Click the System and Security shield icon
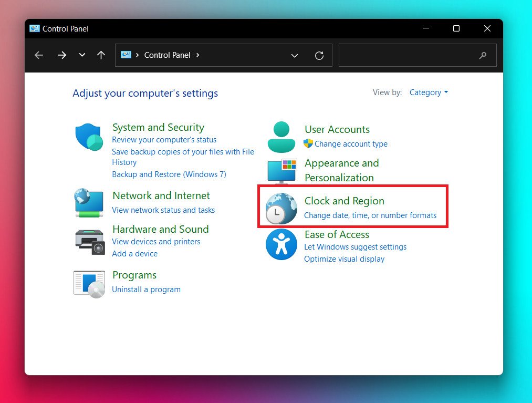 click(x=89, y=137)
